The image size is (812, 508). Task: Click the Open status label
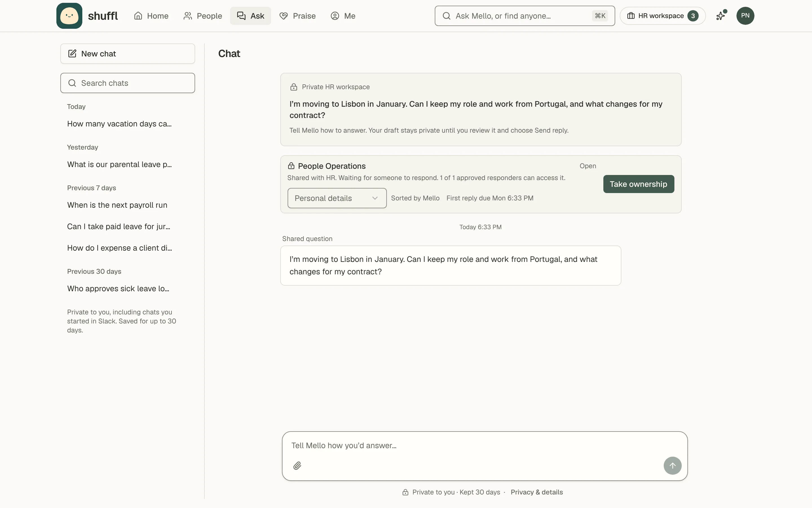(x=588, y=166)
